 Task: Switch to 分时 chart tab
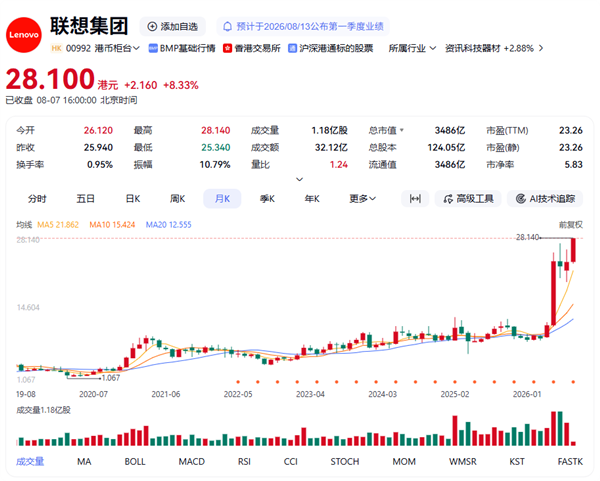(x=37, y=199)
